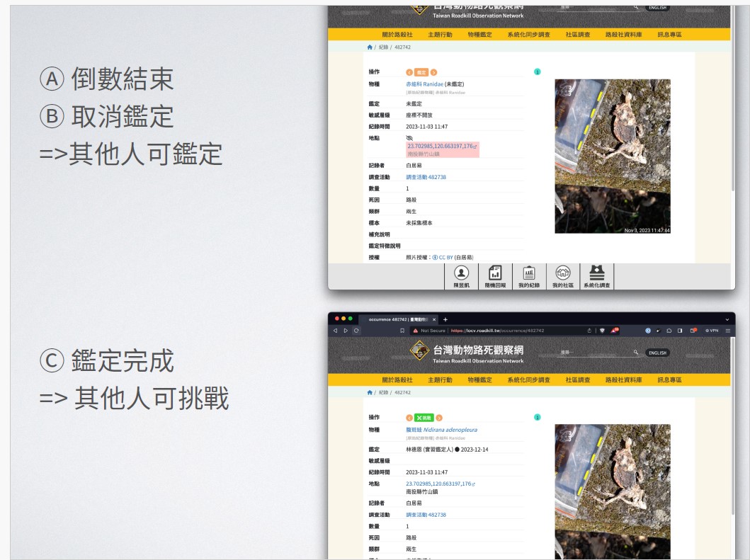Toggle the browser sidebar panel icon
Viewport: 750px width, 560px height.
point(679,331)
